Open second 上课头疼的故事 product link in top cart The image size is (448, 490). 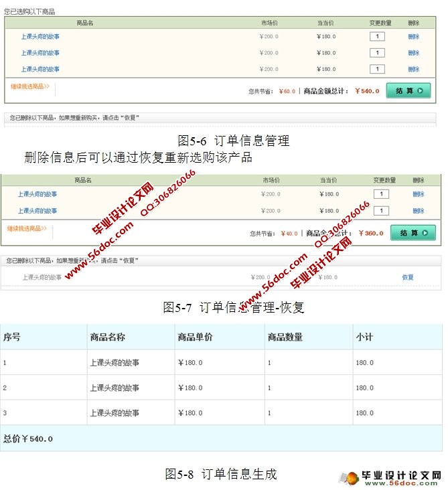(x=40, y=53)
